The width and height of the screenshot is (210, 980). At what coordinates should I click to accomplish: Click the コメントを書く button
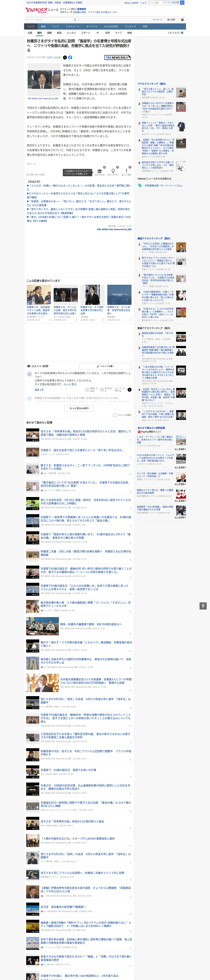tap(105, 366)
